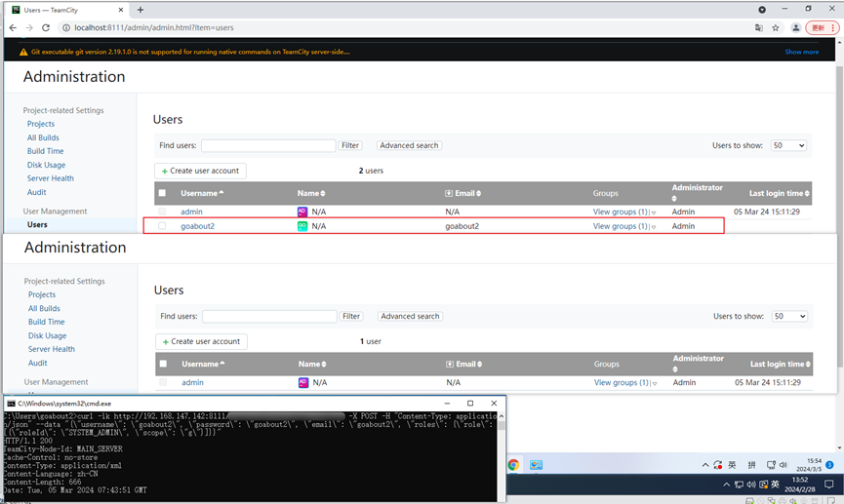This screenshot has width=844, height=504.
Task: Click the admin avatar in the 1 user list
Action: [x=303, y=382]
